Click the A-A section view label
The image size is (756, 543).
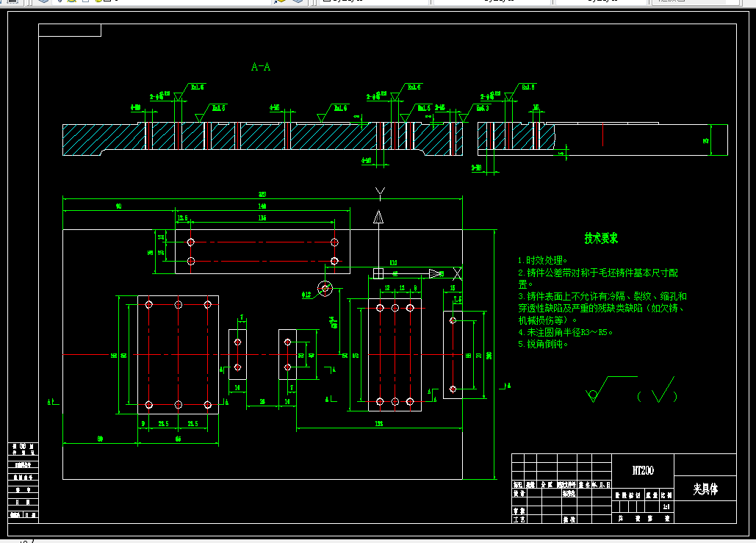point(261,67)
